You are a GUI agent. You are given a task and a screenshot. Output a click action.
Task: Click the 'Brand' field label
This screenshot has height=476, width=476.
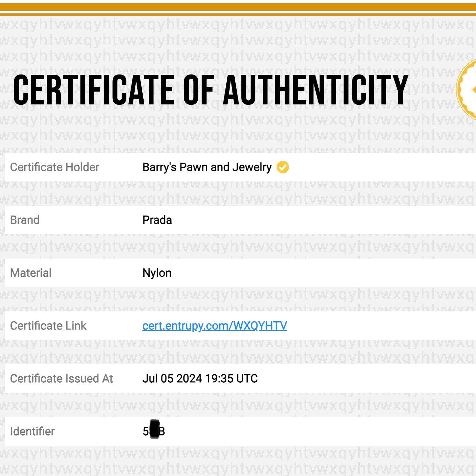tap(25, 220)
